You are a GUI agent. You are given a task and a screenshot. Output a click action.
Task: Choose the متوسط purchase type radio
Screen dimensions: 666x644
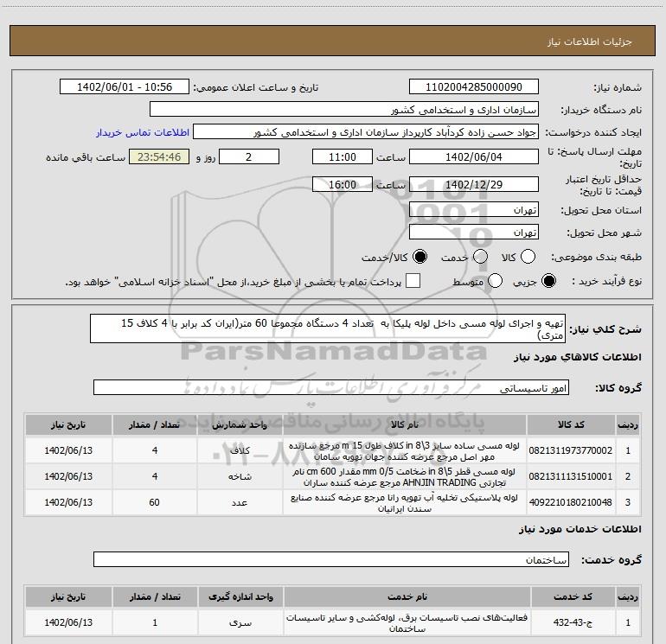(496, 282)
